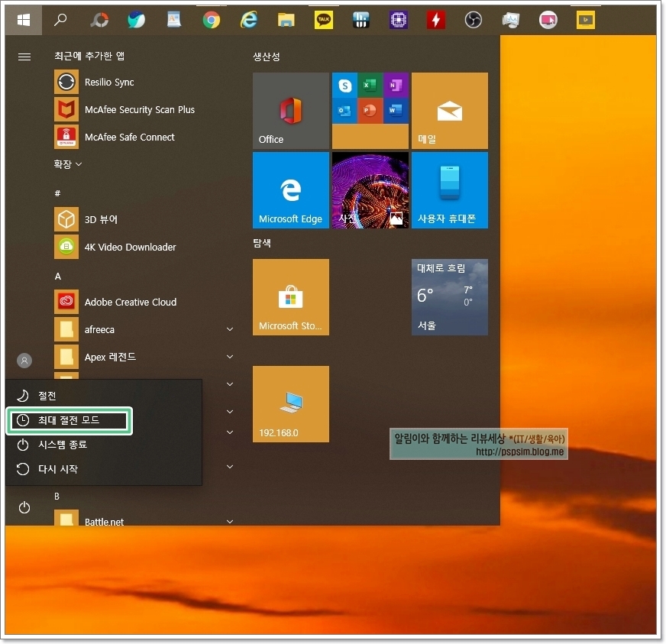Open OneNote in the Office apps tile
Screen dimensions: 666x644
tap(396, 86)
